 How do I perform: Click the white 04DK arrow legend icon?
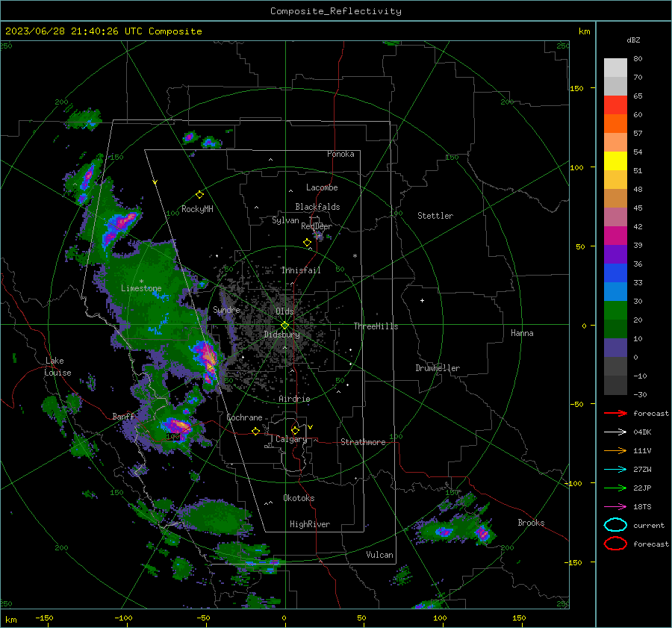[x=615, y=432]
